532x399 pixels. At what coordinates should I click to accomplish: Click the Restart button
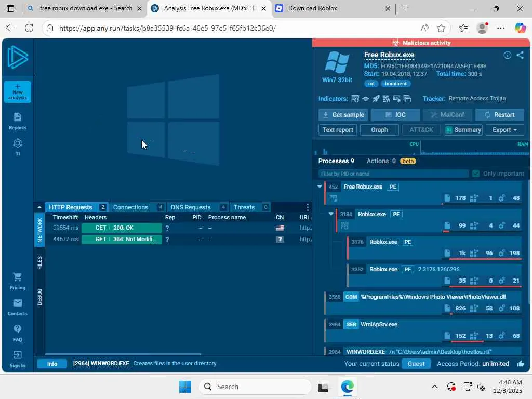(x=500, y=115)
